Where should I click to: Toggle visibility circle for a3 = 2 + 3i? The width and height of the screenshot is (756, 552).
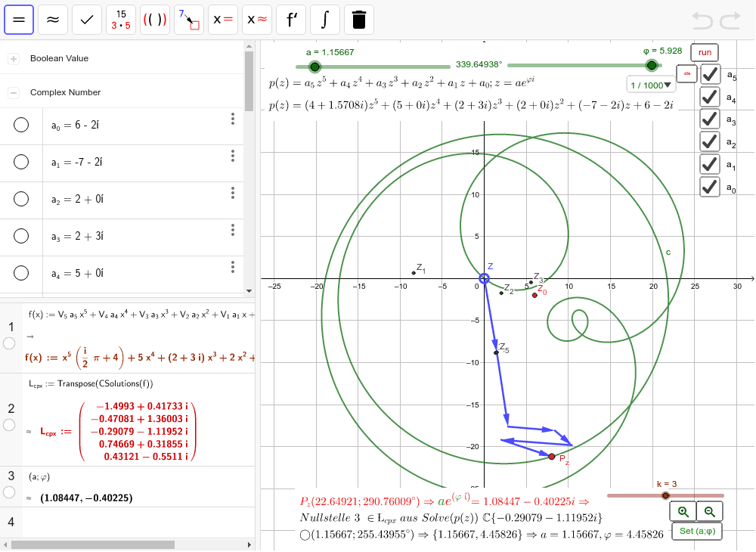click(21, 235)
